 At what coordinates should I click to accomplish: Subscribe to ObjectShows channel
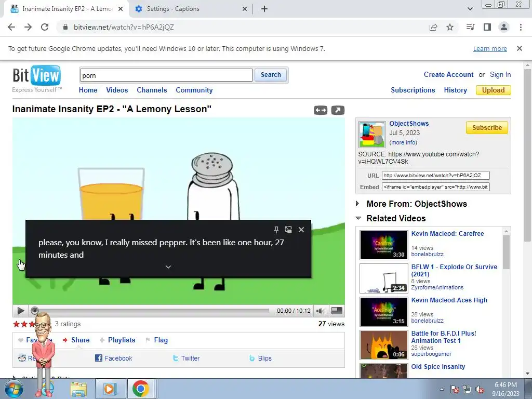[487, 128]
